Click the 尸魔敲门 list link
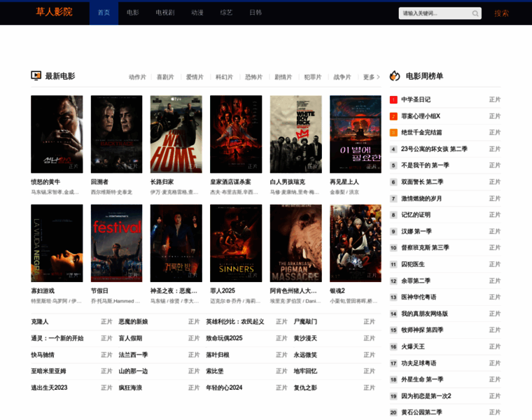The width and height of the screenshot is (532, 420). (305, 321)
